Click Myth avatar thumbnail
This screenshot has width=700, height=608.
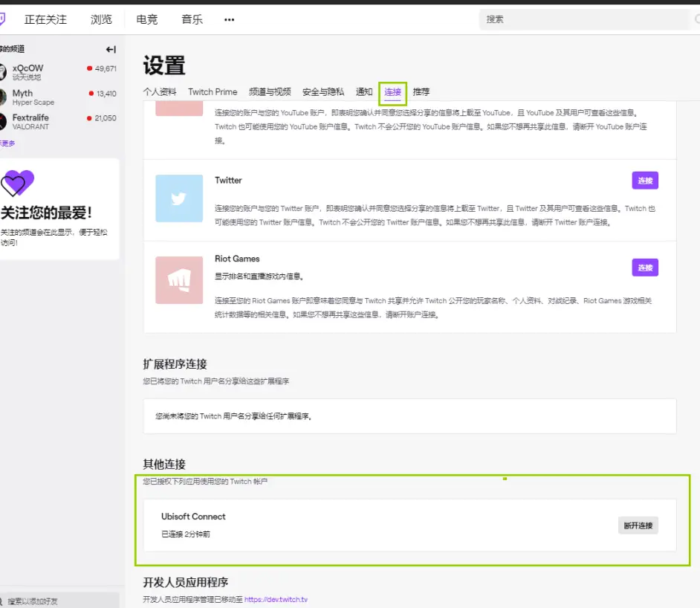3,97
